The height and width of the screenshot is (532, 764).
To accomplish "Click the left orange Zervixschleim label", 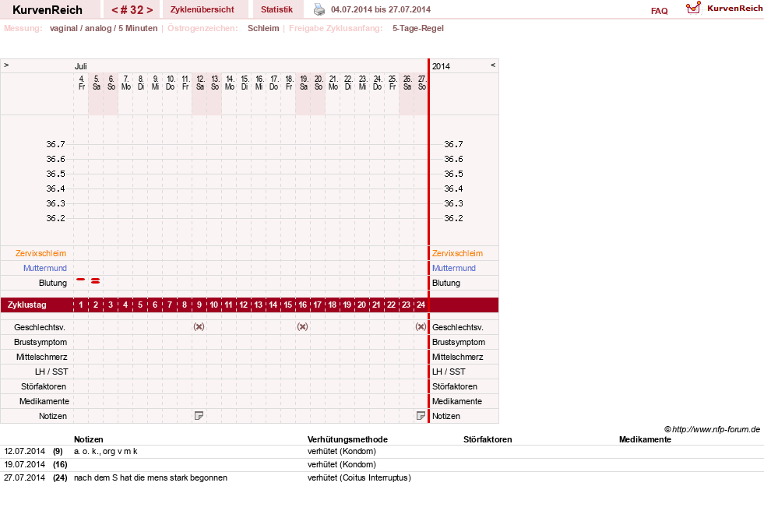I will [x=41, y=253].
